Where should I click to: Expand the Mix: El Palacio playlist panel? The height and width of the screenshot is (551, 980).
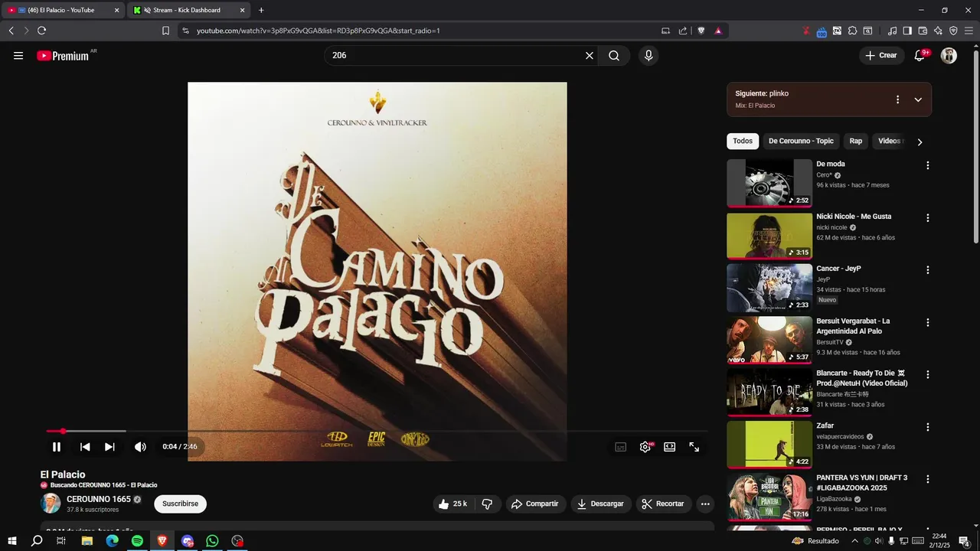(918, 99)
